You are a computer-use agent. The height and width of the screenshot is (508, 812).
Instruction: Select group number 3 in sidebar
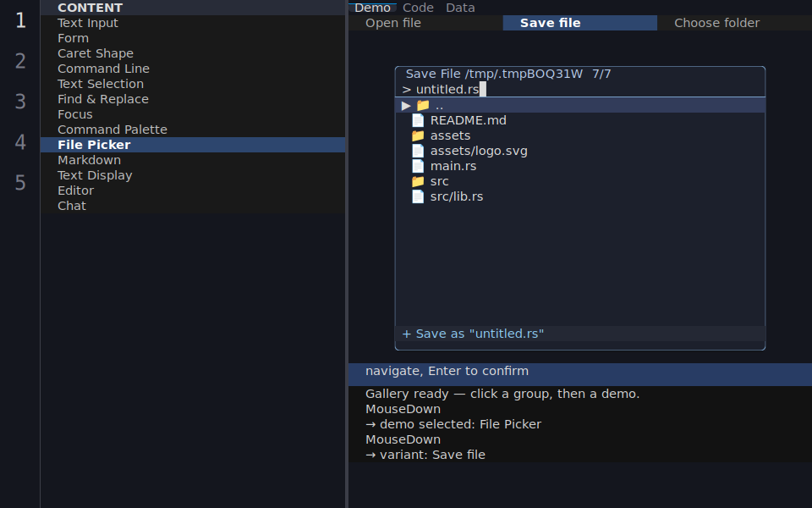click(x=20, y=102)
